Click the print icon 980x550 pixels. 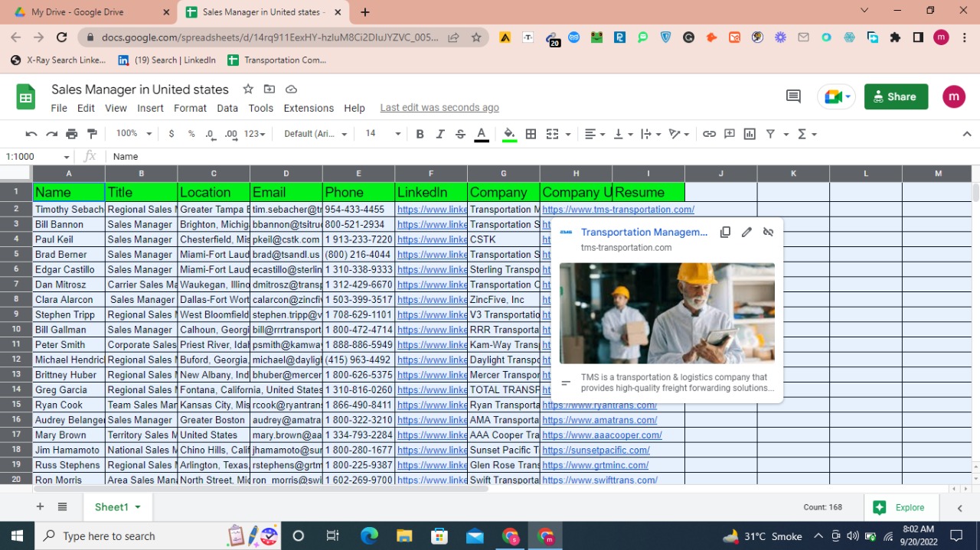(72, 134)
